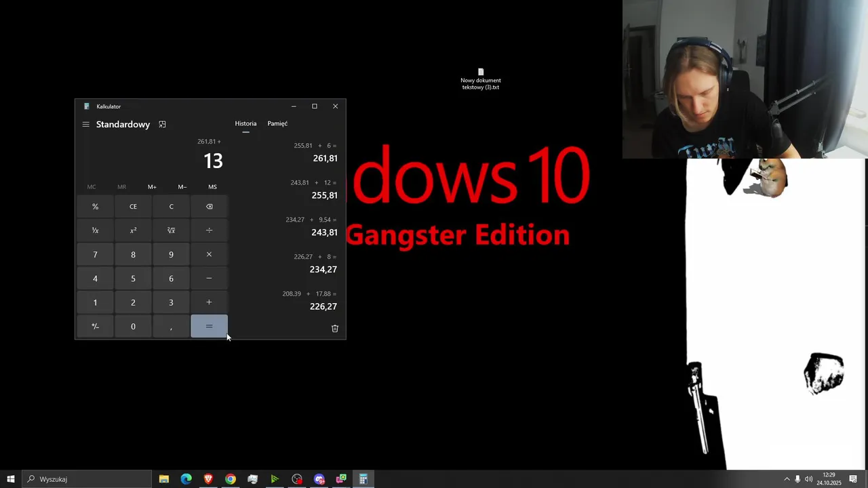Click the multiplication operator key
This screenshot has width=868, height=488.
(209, 255)
